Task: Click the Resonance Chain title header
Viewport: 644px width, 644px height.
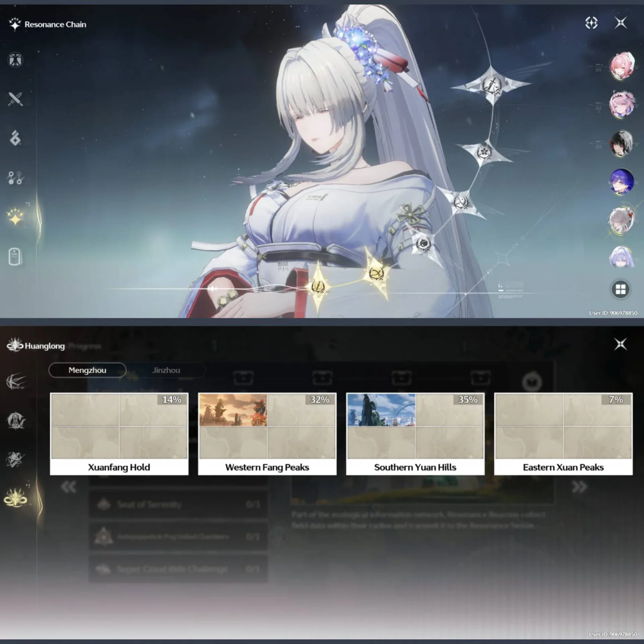Action: point(55,24)
